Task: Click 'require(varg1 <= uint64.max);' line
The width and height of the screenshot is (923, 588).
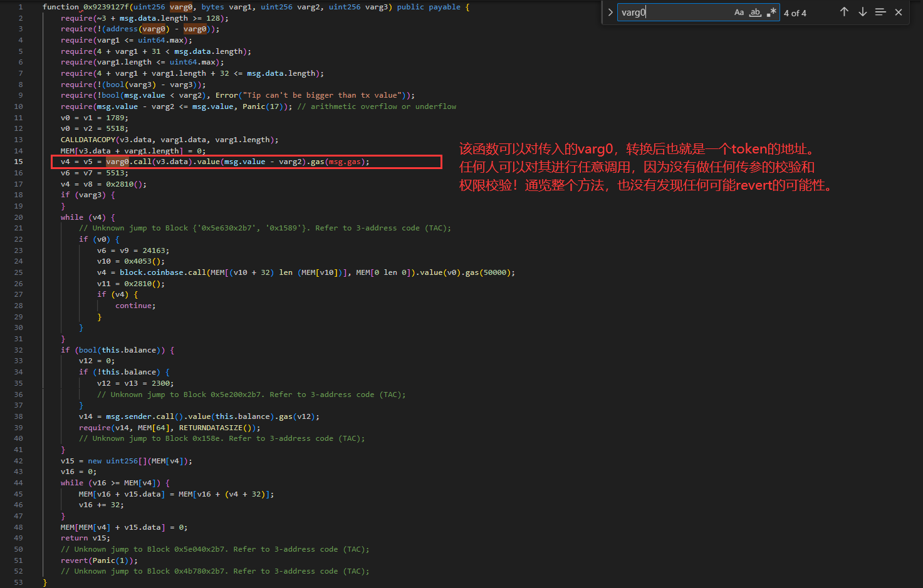Action: (x=127, y=40)
